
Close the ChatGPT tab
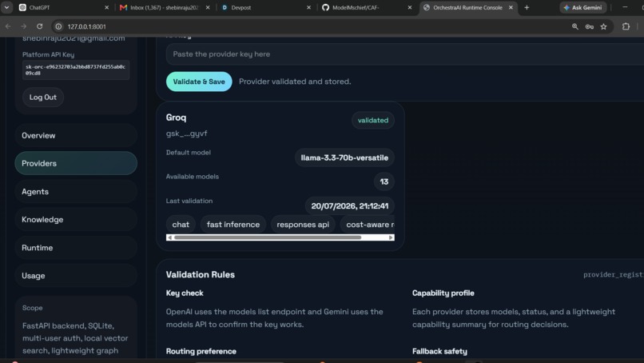pyautogui.click(x=107, y=7)
